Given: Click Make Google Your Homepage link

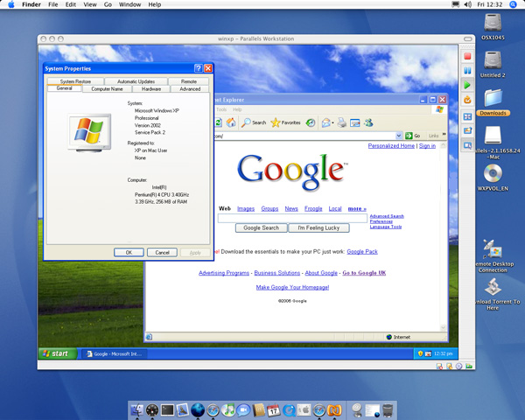Looking at the screenshot, I should tap(292, 287).
